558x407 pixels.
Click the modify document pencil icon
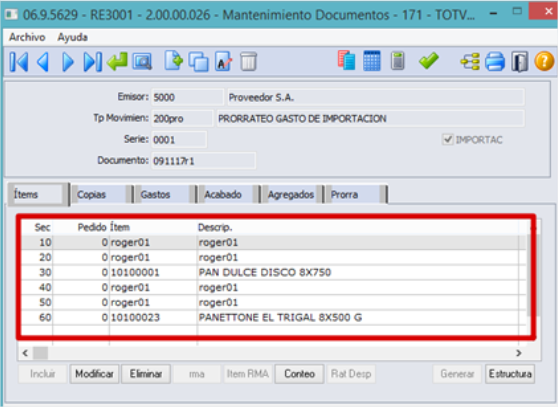[223, 62]
